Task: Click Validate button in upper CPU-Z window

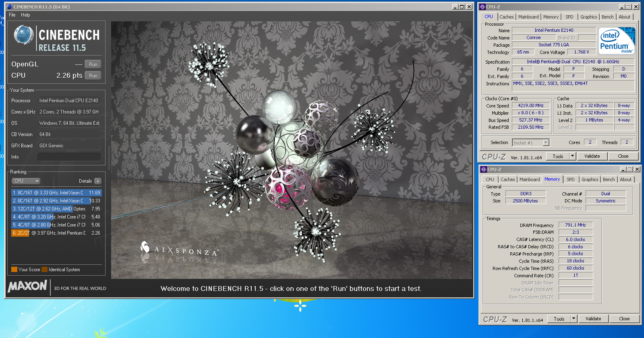Action: (592, 157)
